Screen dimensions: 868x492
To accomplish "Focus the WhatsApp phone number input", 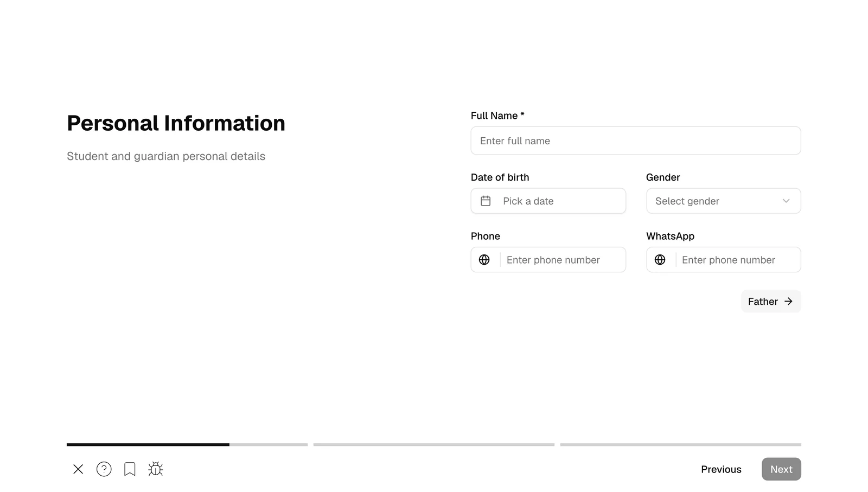I will (738, 260).
